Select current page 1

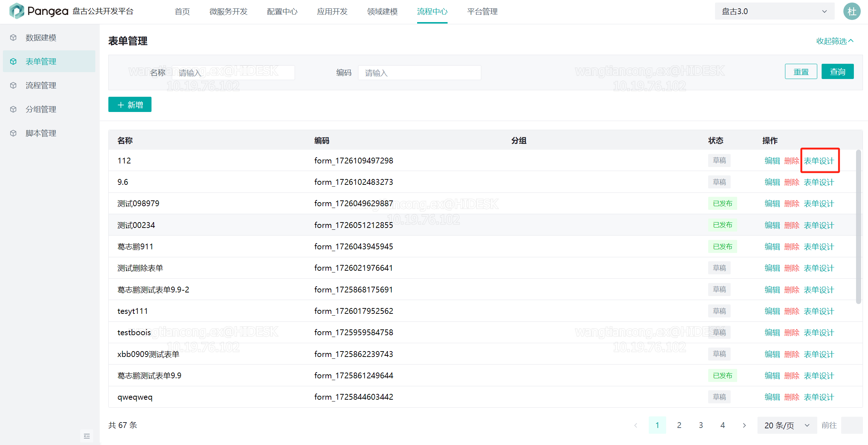pos(657,425)
